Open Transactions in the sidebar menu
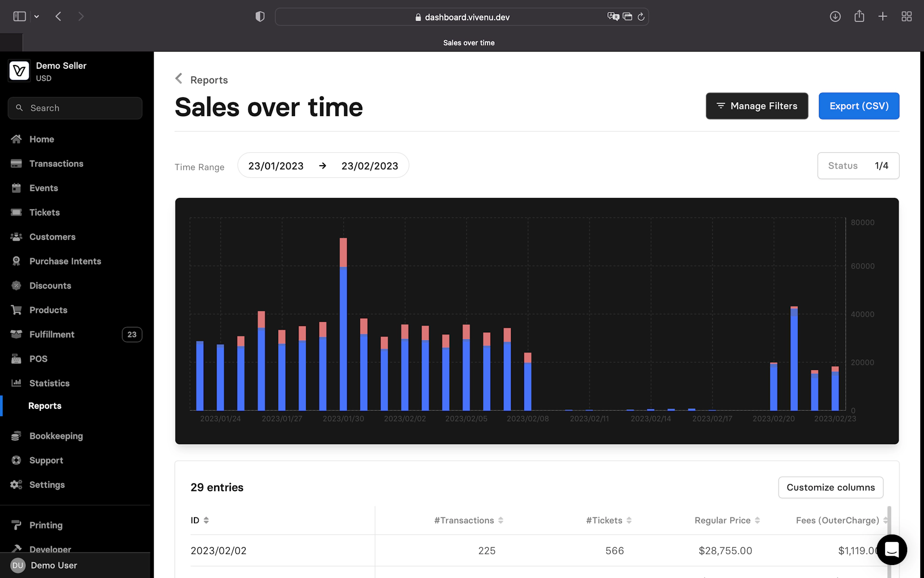The image size is (924, 578). pos(56,164)
